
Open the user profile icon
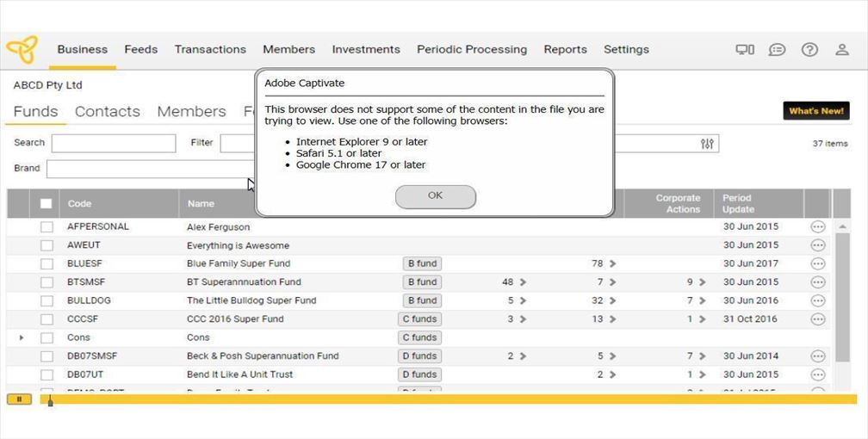click(842, 50)
